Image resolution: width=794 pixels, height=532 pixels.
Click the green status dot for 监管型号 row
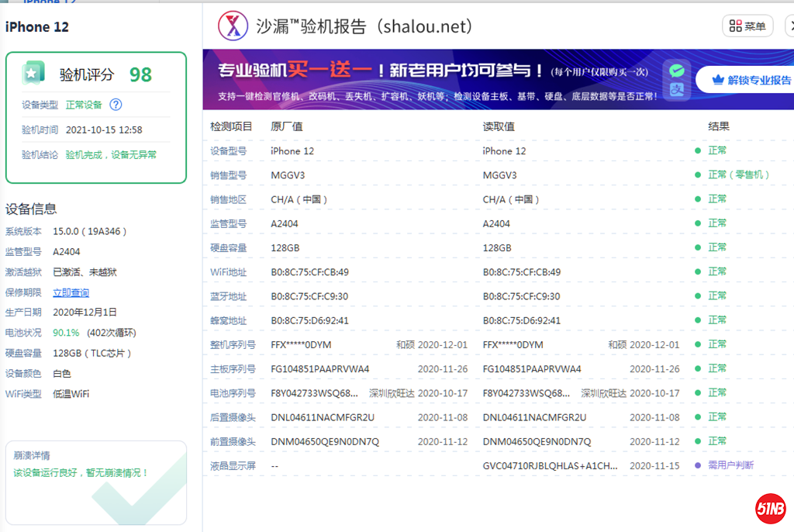698,223
